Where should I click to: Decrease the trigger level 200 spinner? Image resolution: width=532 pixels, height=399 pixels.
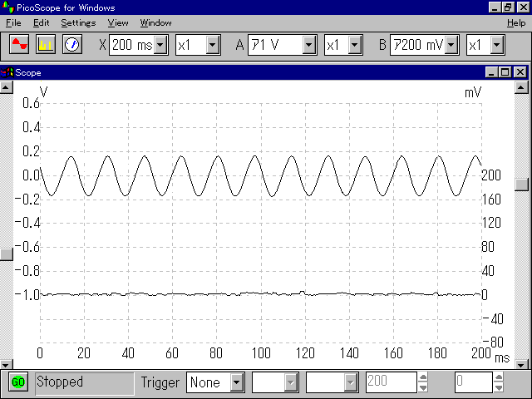423,387
